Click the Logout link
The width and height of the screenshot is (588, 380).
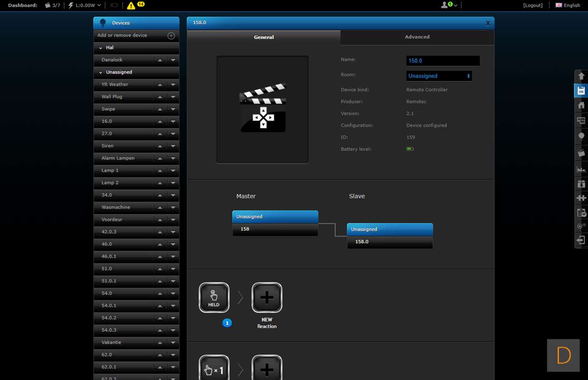[532, 5]
